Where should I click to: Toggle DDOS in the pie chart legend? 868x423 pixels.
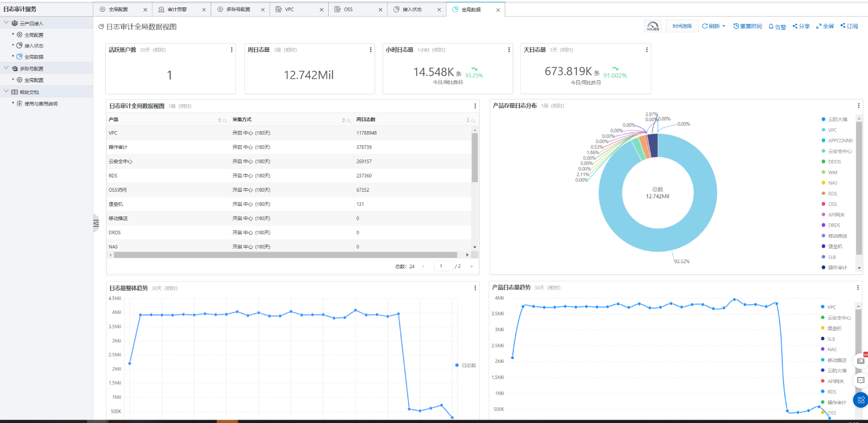[831, 162]
